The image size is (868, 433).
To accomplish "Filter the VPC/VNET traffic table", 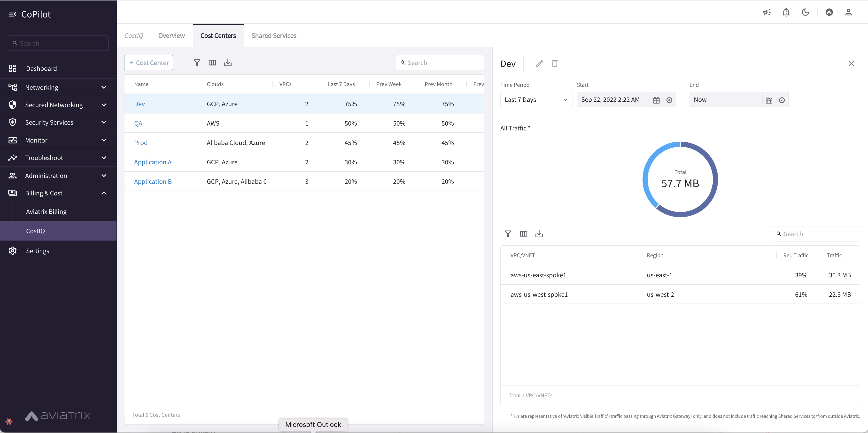I will [x=508, y=234].
